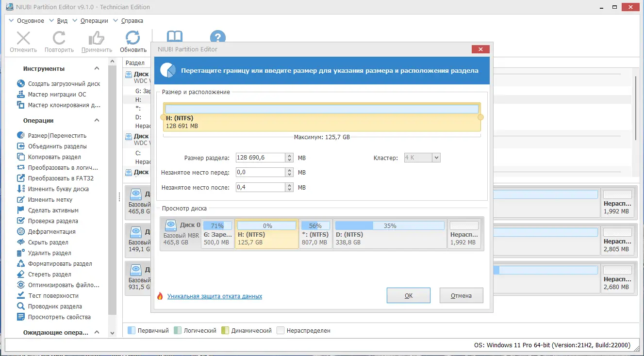Screen dimensions: 644x356
Task: Click the 'Раздел' column header in main window
Action: pyautogui.click(x=135, y=63)
